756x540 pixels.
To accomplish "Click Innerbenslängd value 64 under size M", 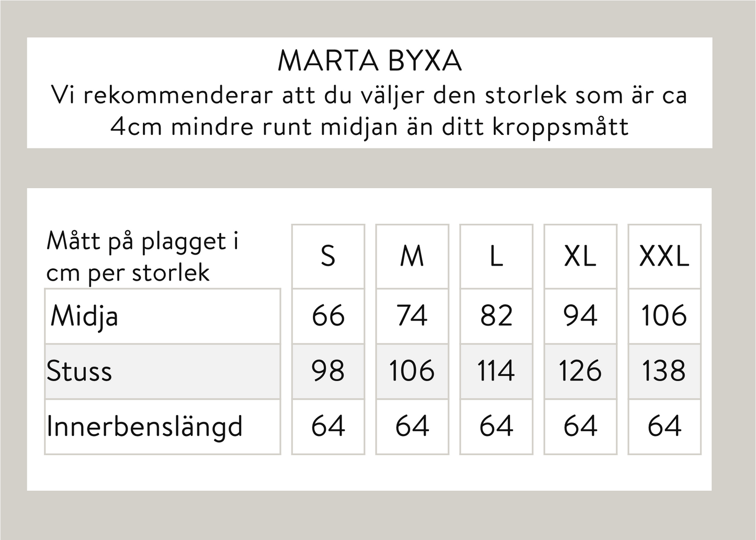I will [x=412, y=426].
